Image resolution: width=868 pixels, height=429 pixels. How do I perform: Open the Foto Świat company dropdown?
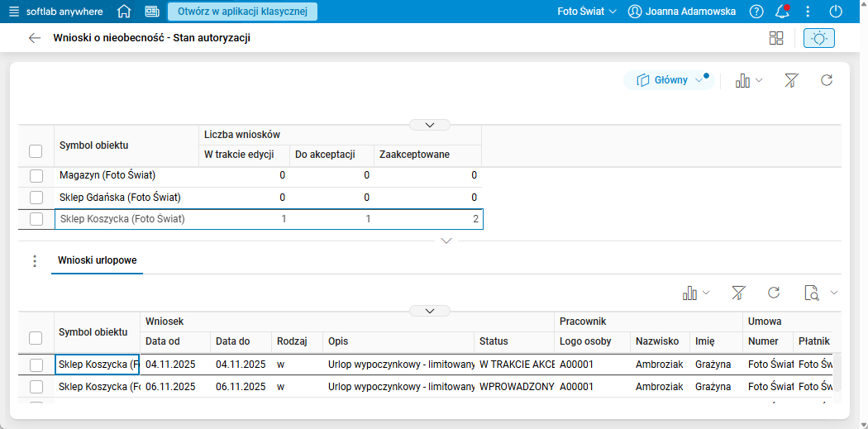pyautogui.click(x=587, y=12)
